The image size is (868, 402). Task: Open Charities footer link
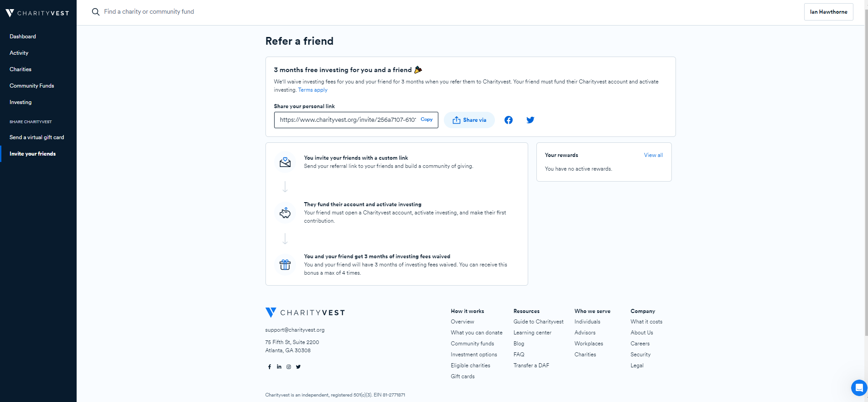point(585,355)
